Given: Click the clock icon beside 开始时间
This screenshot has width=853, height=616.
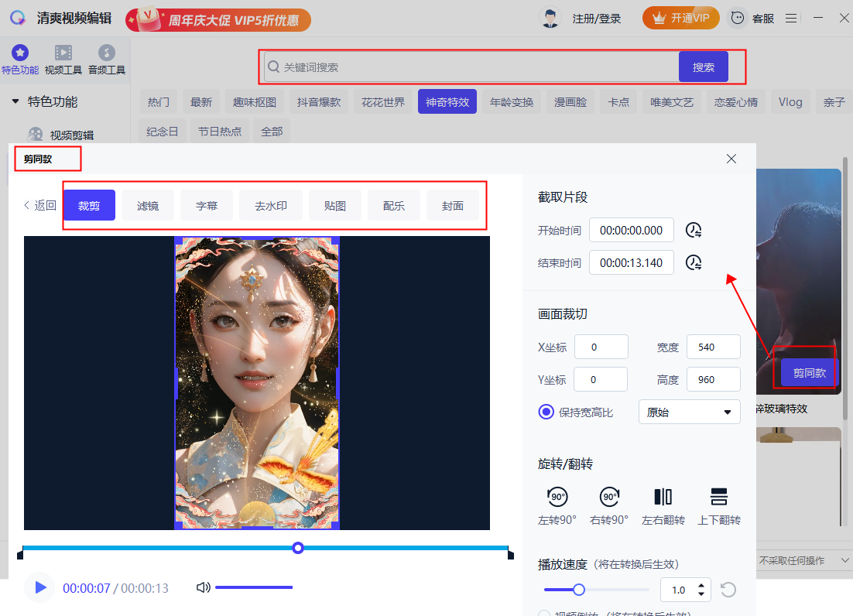Looking at the screenshot, I should click(694, 230).
